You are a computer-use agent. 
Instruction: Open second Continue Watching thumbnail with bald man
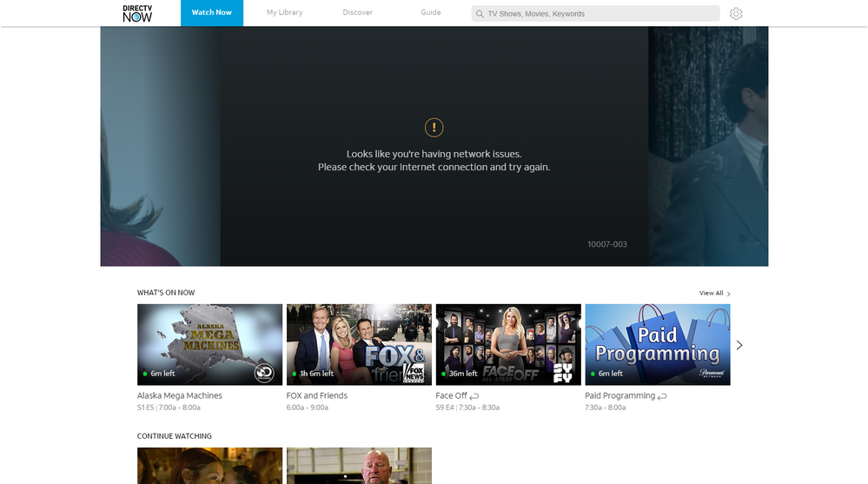359,466
